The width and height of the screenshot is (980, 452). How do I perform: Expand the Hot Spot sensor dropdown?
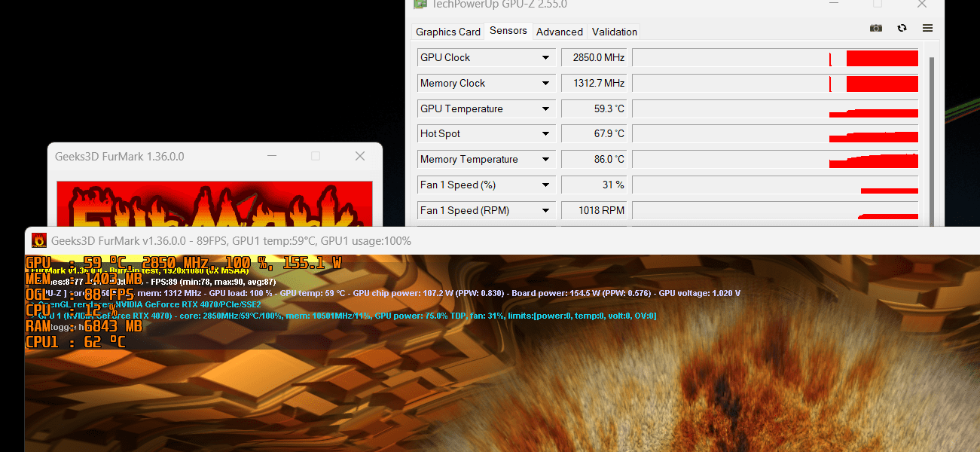(545, 134)
